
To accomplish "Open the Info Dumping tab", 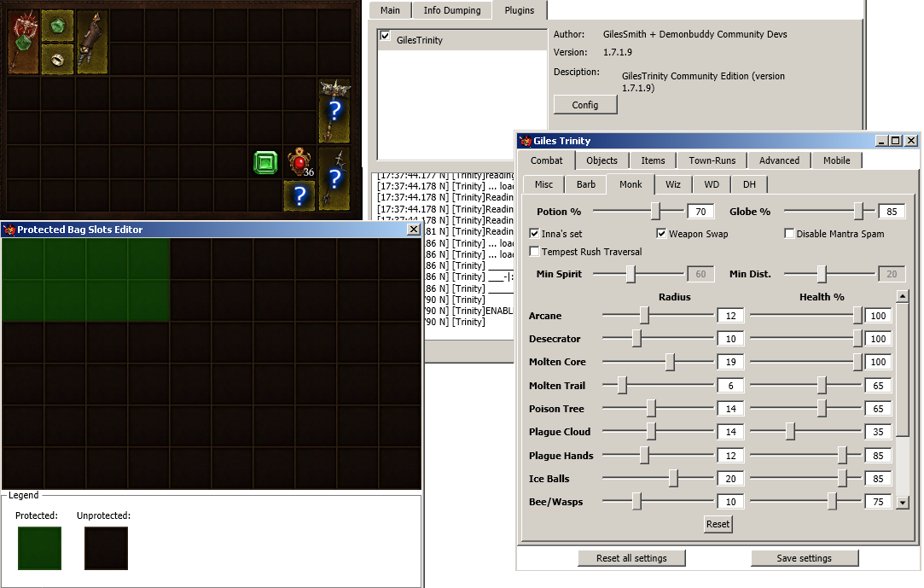I will pyautogui.click(x=452, y=10).
